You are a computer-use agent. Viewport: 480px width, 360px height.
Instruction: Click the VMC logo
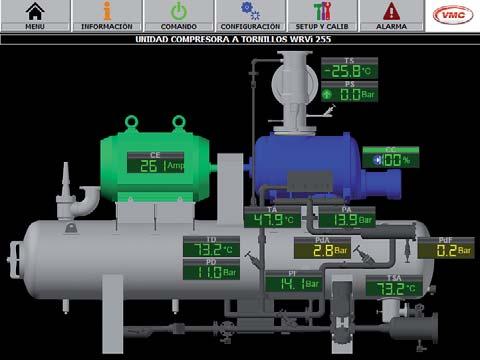[453, 15]
